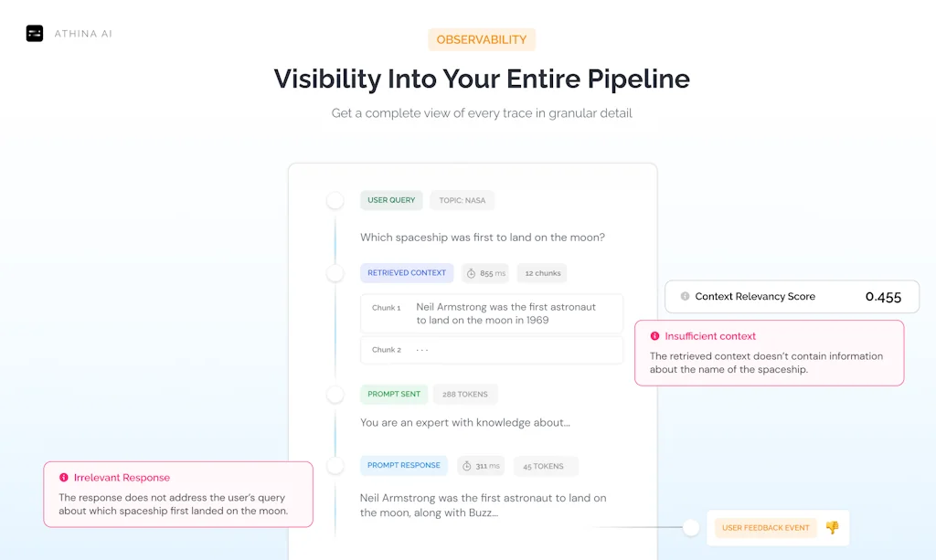The image size is (936, 560).
Task: Click the Insufficient context alert icon
Action: click(654, 336)
